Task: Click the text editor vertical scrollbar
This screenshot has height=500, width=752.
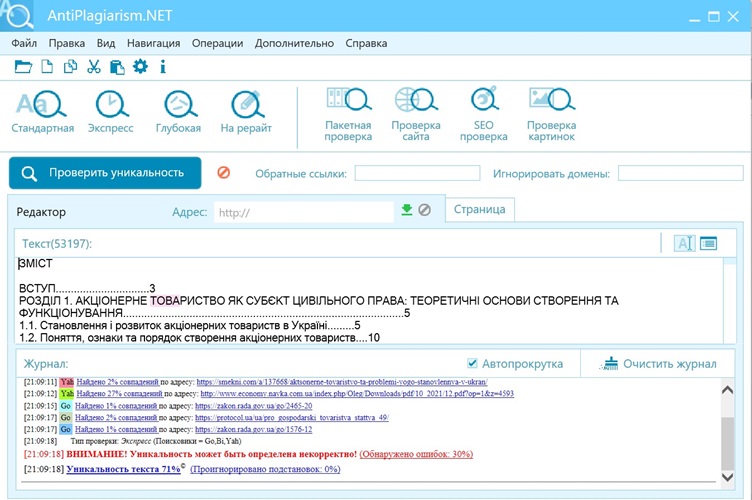Action: pyautogui.click(x=729, y=300)
